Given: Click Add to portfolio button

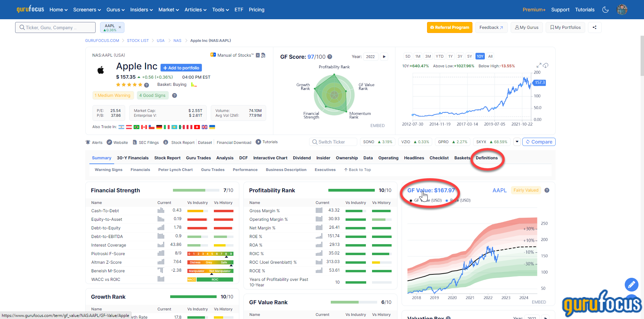Looking at the screenshot, I should (x=181, y=68).
